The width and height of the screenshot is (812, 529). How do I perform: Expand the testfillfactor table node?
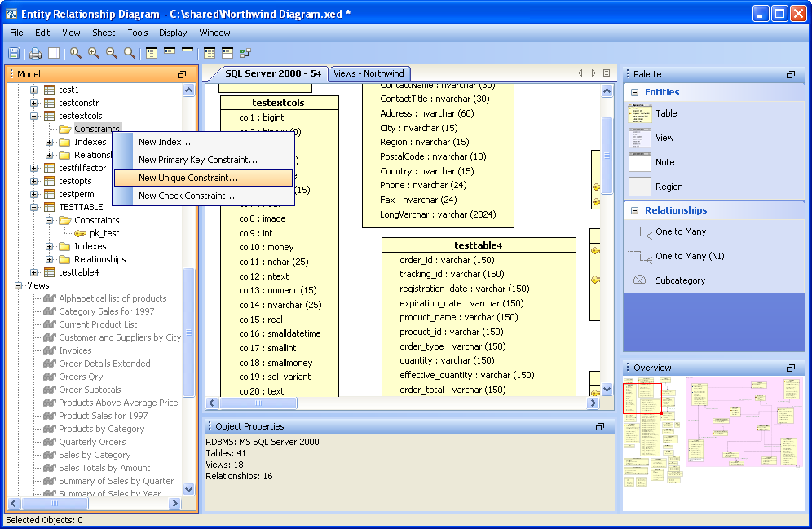34,168
